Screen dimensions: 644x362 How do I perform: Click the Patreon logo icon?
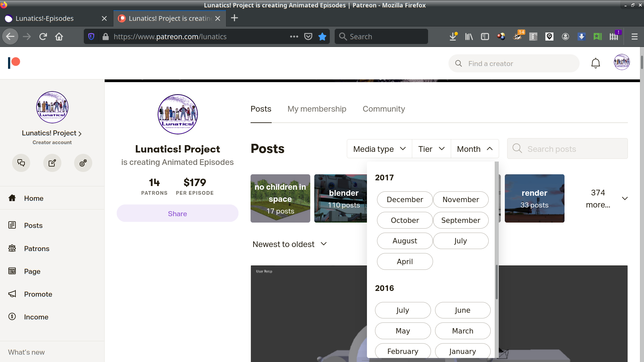[14, 63]
